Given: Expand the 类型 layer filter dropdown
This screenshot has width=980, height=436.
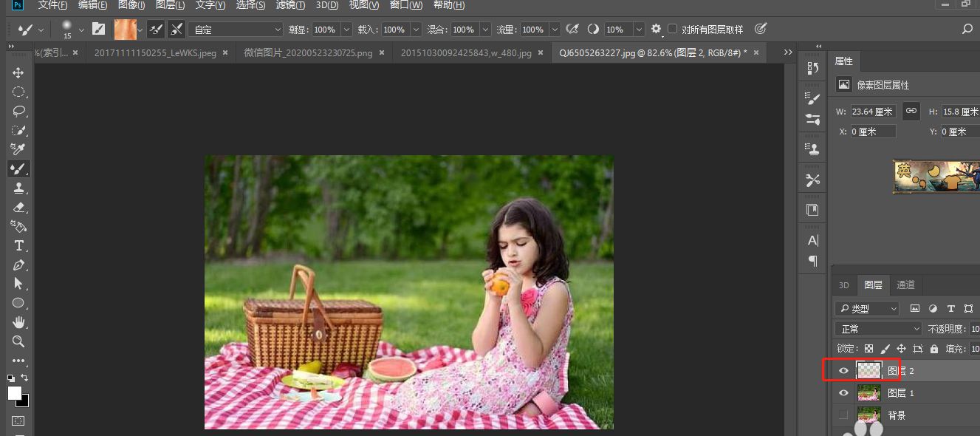Looking at the screenshot, I should coord(867,309).
